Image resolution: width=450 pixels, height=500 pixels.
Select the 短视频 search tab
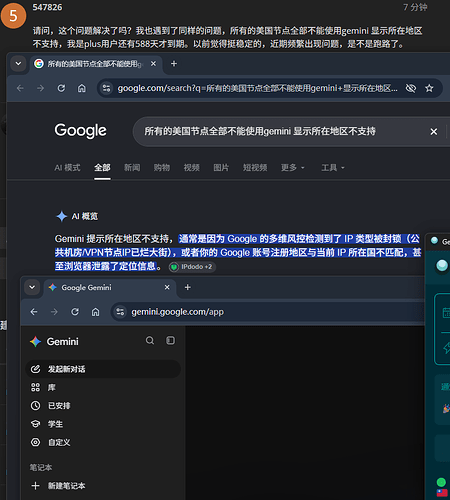point(255,168)
